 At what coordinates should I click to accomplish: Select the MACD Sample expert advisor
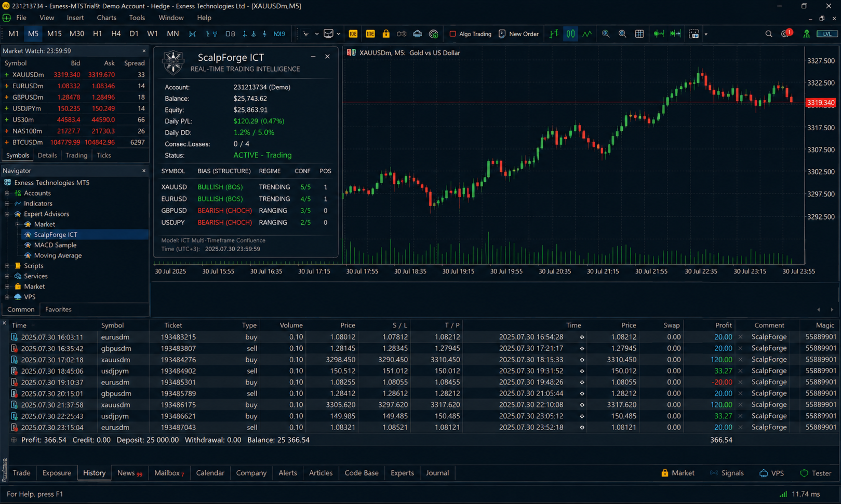click(x=55, y=245)
